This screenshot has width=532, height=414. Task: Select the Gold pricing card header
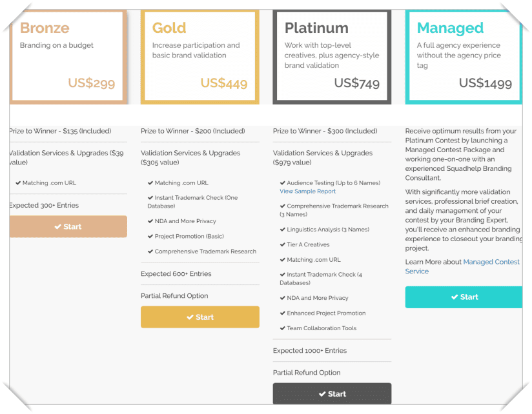coord(200,57)
